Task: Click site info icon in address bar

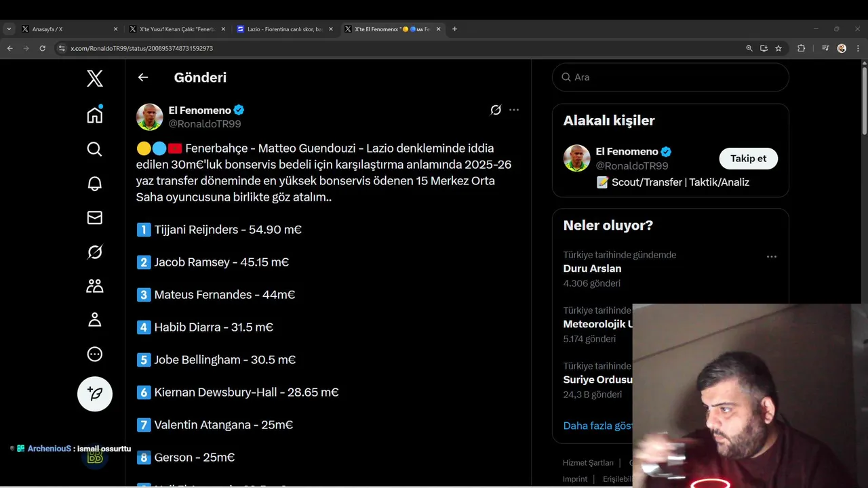Action: (62, 48)
